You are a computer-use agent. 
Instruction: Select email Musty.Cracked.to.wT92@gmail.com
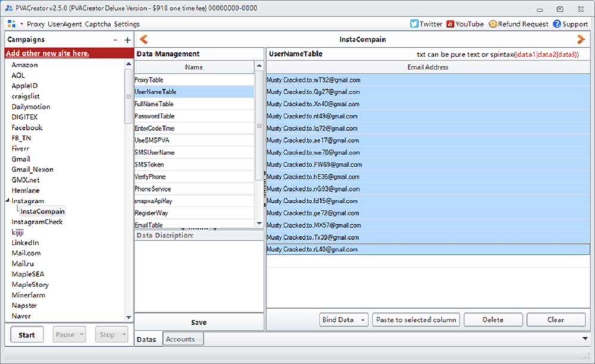[x=428, y=80]
